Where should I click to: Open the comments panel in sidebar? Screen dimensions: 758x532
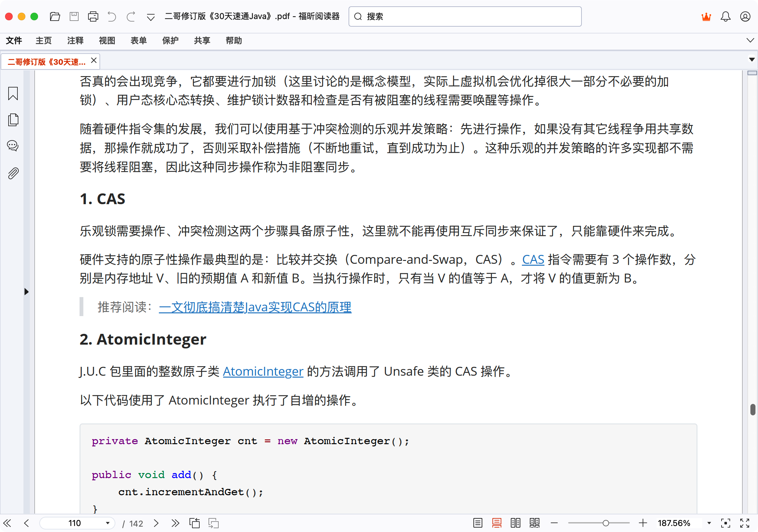coord(13,146)
